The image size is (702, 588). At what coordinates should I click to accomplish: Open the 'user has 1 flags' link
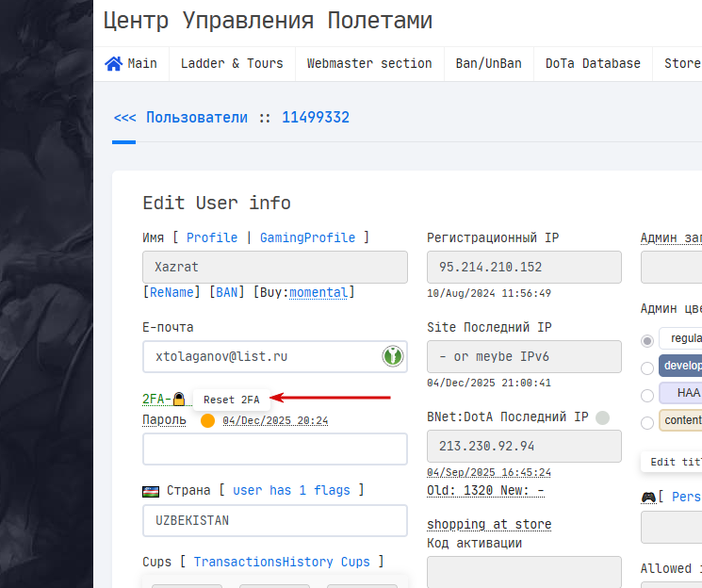point(291,490)
